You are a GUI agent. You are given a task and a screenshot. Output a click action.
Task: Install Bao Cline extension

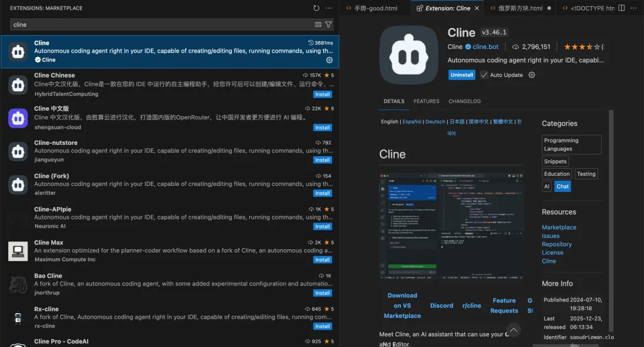(x=323, y=293)
